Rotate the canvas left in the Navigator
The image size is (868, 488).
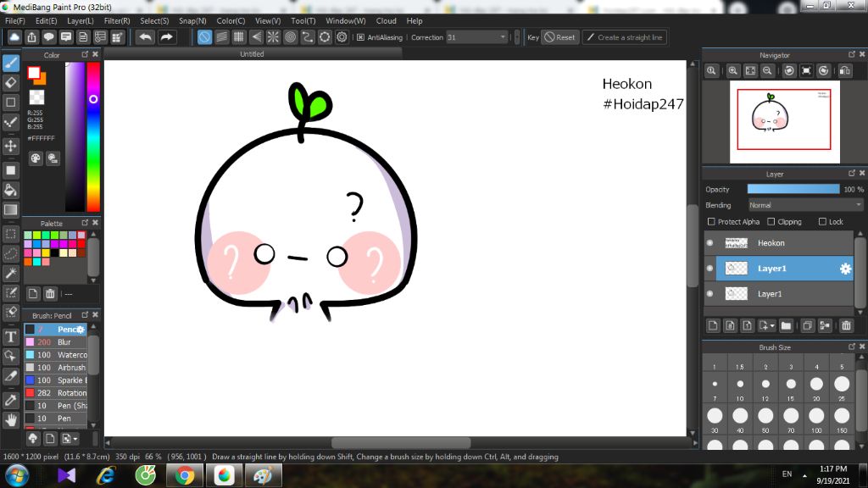click(789, 70)
